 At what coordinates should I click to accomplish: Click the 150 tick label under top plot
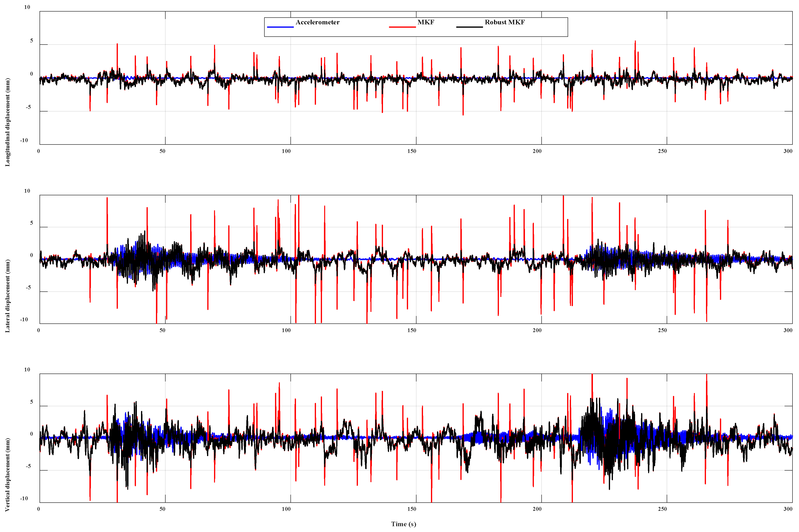coord(412,151)
